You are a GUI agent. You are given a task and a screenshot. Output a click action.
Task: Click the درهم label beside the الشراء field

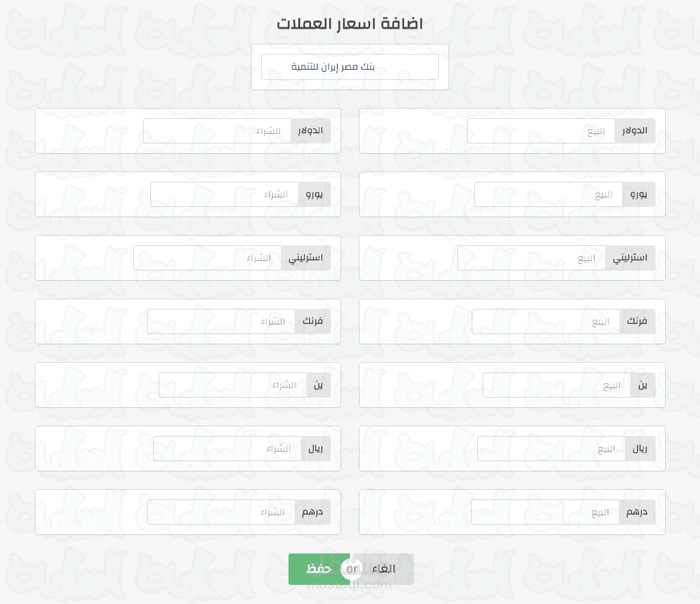[312, 512]
